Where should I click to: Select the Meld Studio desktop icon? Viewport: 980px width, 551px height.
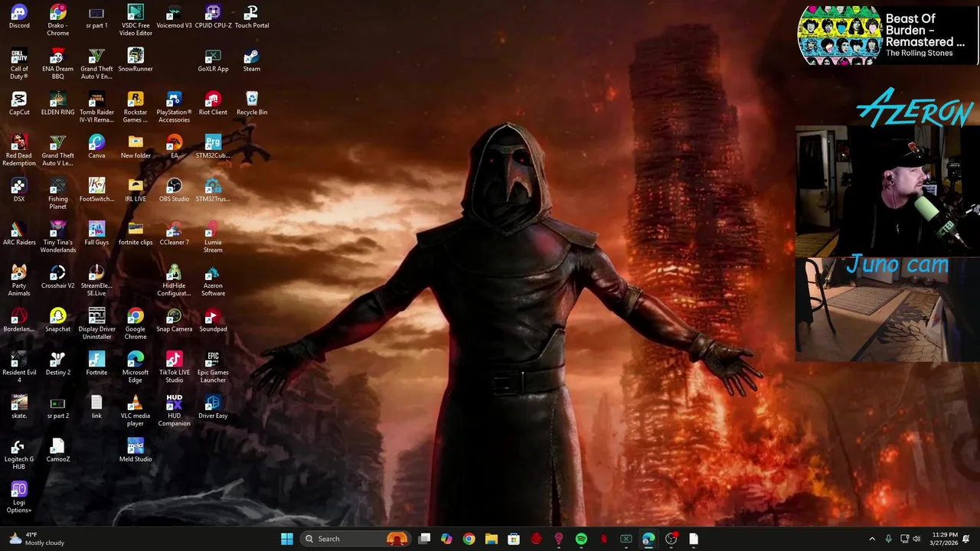coord(136,451)
